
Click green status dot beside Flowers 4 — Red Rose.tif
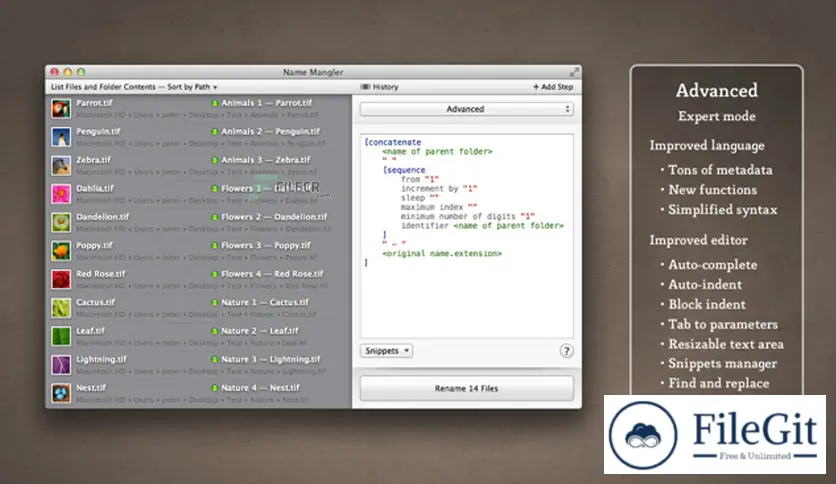pyautogui.click(x=214, y=274)
